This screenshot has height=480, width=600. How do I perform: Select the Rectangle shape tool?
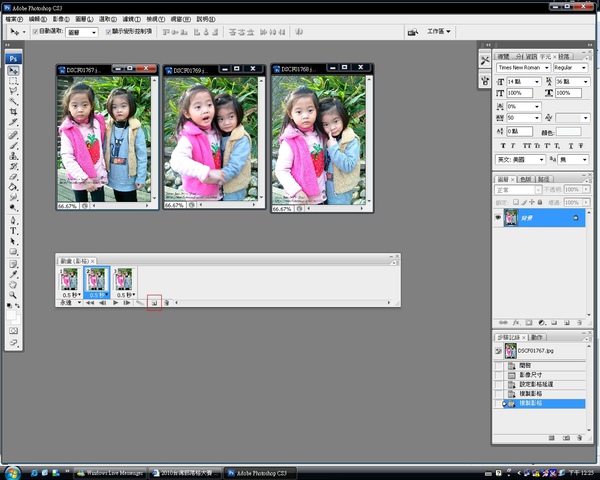point(13,251)
